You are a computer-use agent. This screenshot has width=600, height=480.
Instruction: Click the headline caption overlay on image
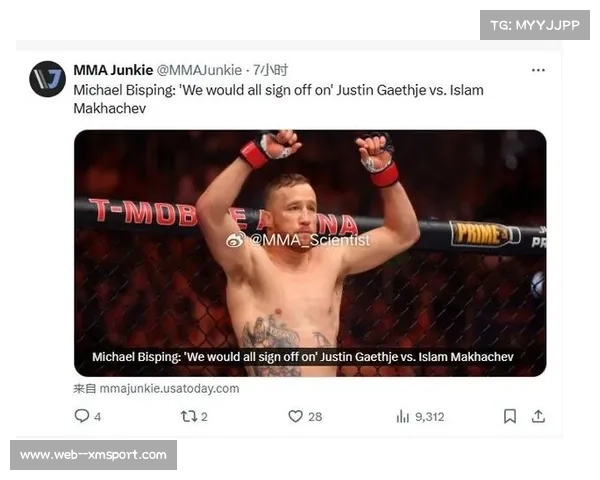click(x=303, y=357)
